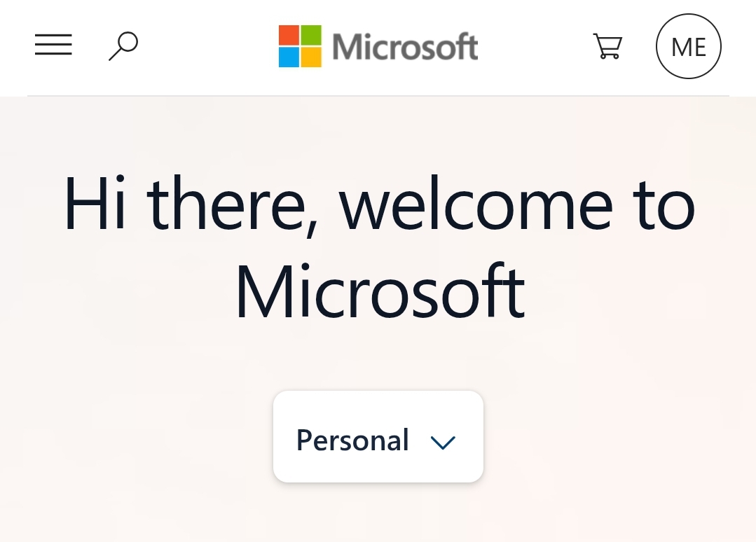Open the hamburger navigation menu
Screen dimensions: 756x542
coord(53,44)
